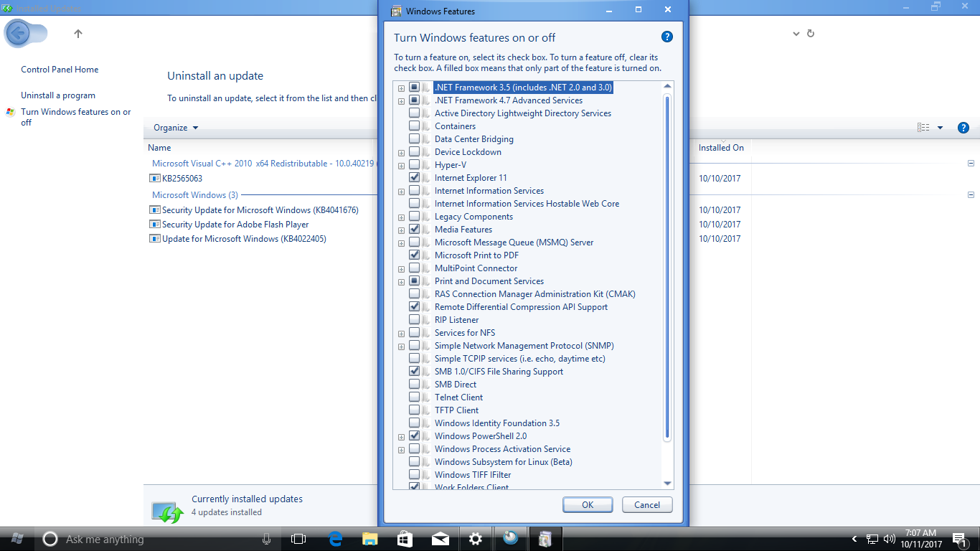Viewport: 980px width, 551px height.
Task: Sort by Installed On column header
Action: click(721, 148)
